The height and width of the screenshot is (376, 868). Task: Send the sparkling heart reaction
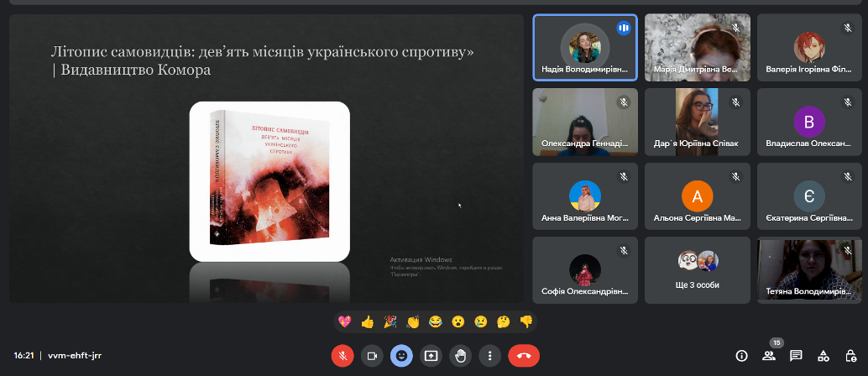point(344,321)
